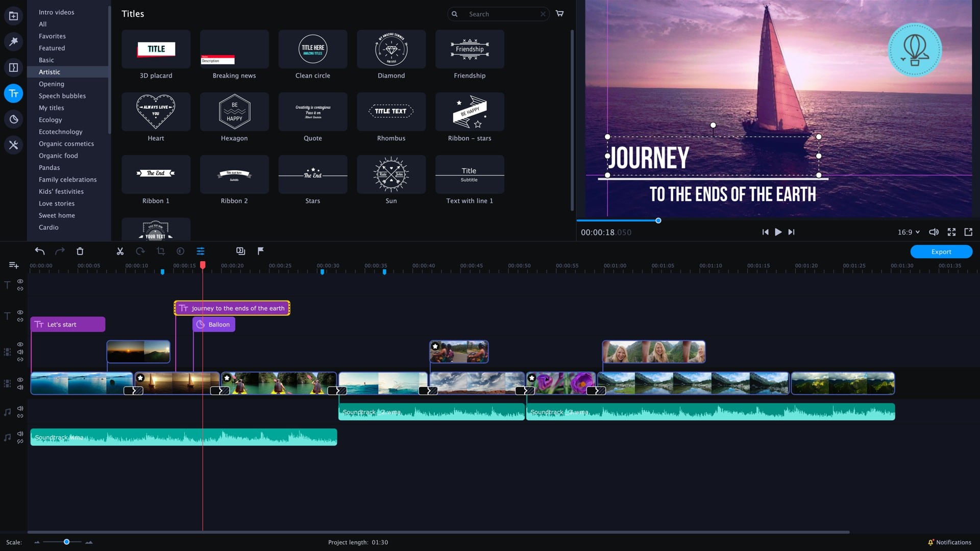
Task: Toggle visibility of main video track layer
Action: [x=19, y=380]
